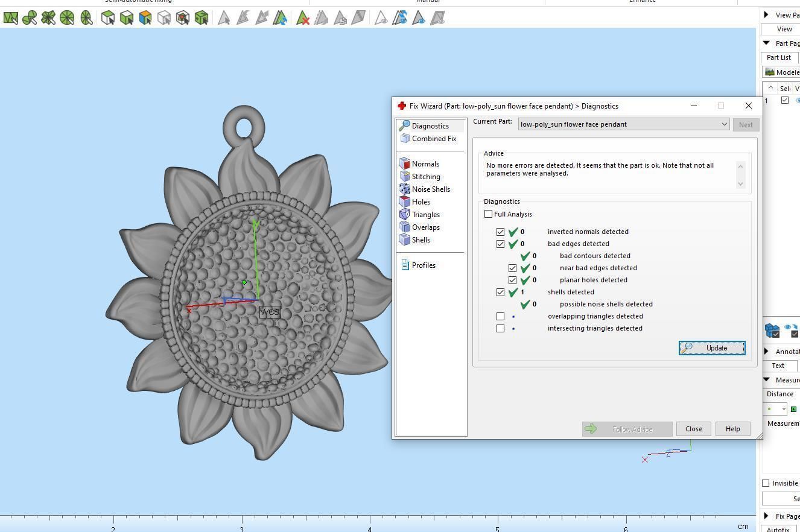
Task: Open the Normals page in the Fix Wizard
Action: tap(419, 164)
